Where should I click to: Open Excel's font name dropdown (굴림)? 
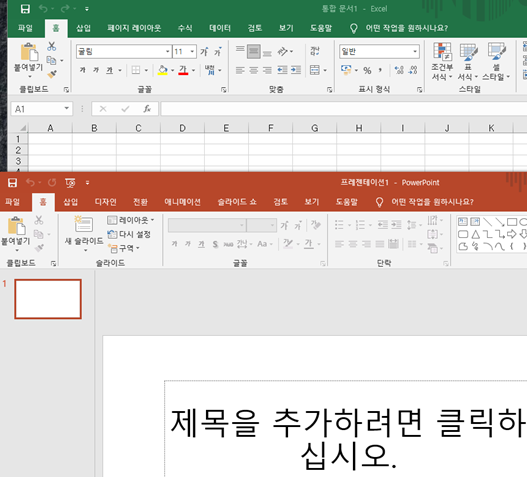pos(167,51)
